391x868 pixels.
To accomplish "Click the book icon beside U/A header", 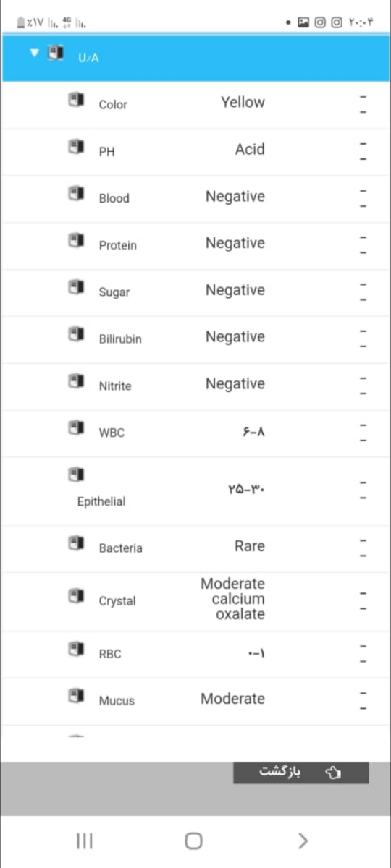I will point(55,54).
